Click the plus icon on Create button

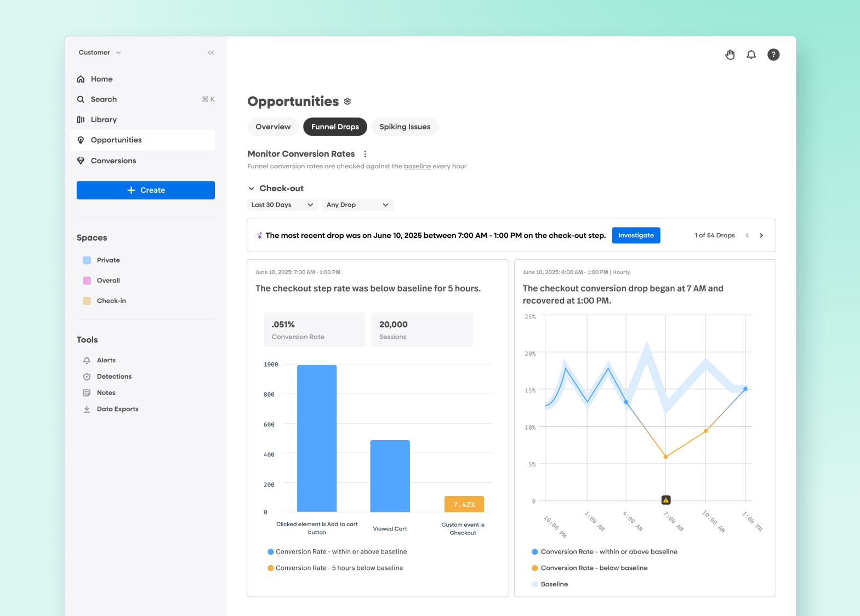pyautogui.click(x=131, y=190)
